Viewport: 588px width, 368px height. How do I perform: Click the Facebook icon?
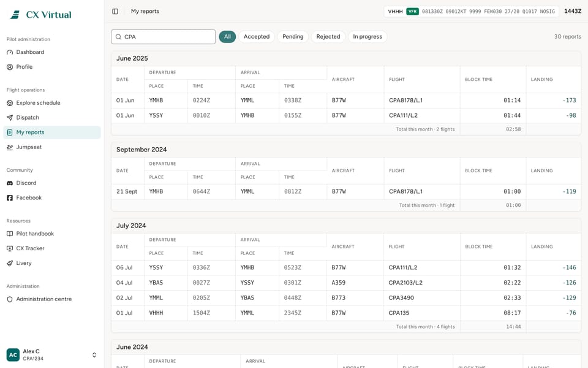(10, 197)
